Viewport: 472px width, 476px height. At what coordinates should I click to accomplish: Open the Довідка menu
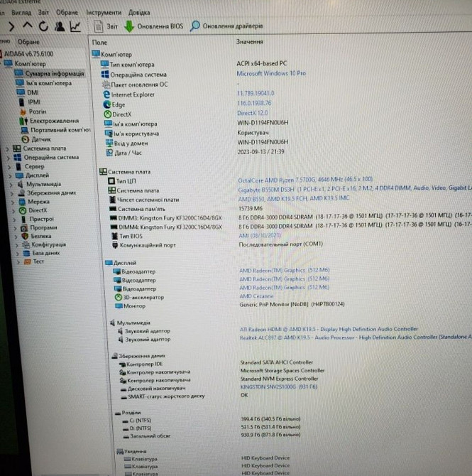139,13
